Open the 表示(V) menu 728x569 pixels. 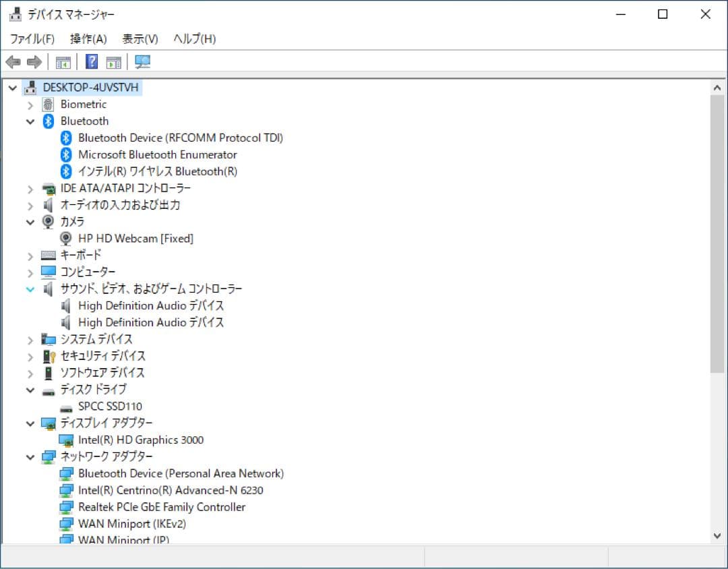pyautogui.click(x=140, y=38)
